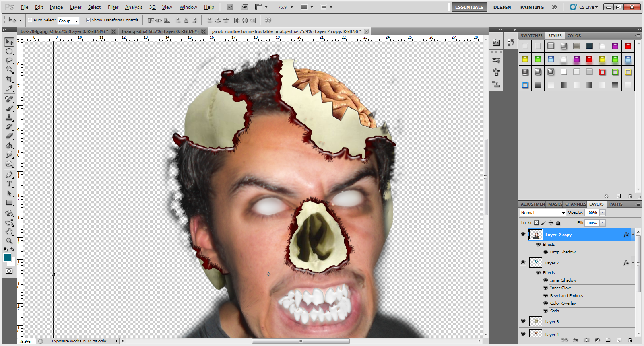This screenshot has height=346, width=644.
Task: Hide the Layer 7 layer
Action: tap(523, 262)
